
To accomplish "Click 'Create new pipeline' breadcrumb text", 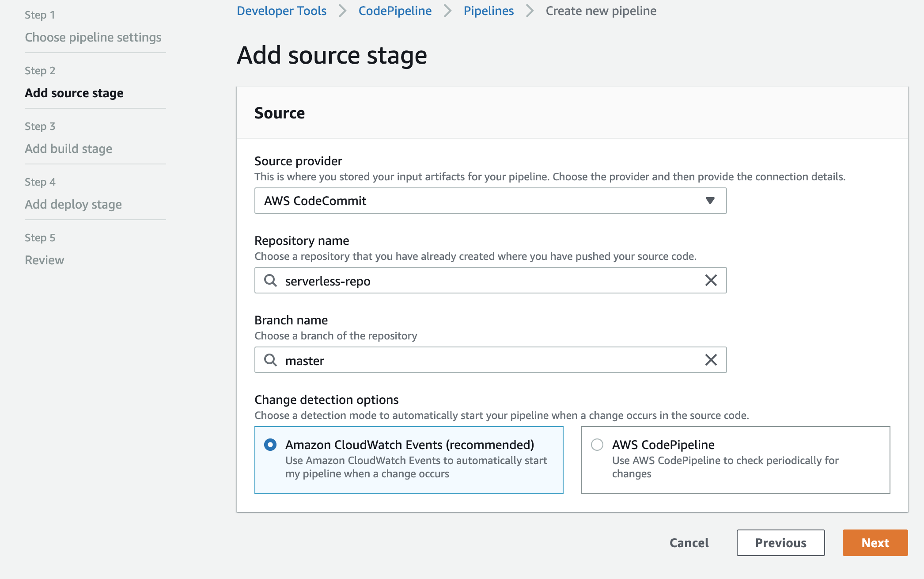I will (601, 11).
